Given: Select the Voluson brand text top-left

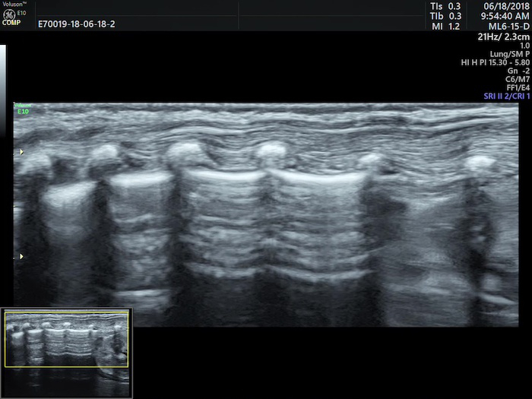Looking at the screenshot, I should click(x=14, y=5).
